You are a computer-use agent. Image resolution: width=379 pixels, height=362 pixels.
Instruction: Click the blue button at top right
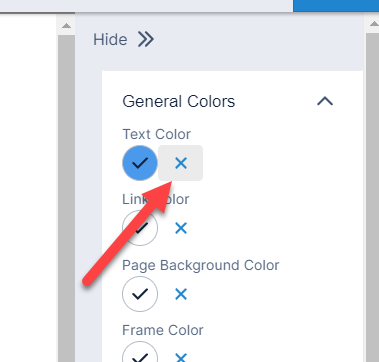[x=336, y=6]
